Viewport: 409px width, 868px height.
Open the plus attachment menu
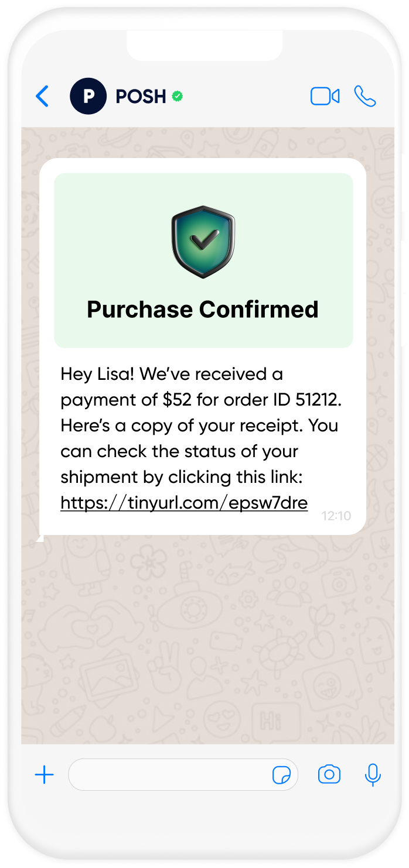(45, 775)
